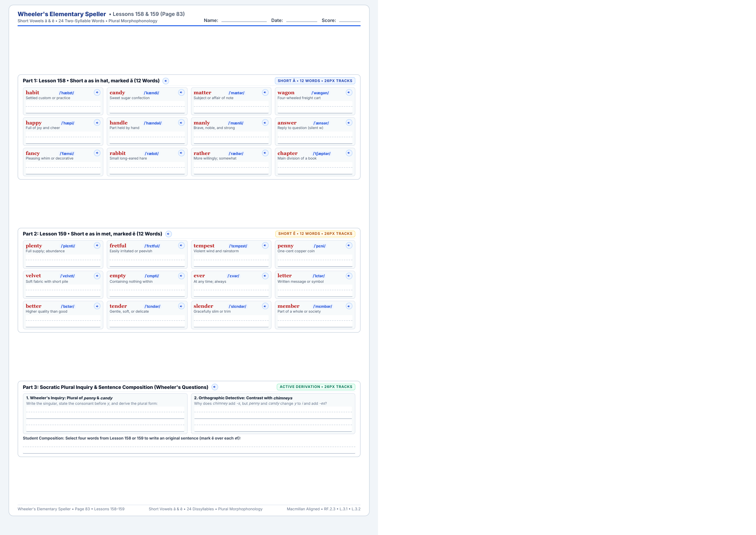Screen dimensions: 756x535
Task: Click the SHORT Ĕ 12 WORDS badge
Action: (x=315, y=234)
